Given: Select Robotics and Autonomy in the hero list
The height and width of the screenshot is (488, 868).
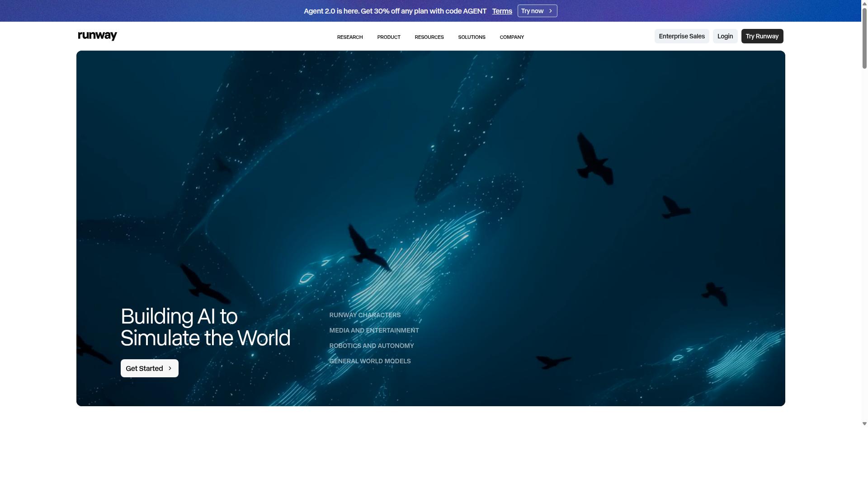Looking at the screenshot, I should click(x=372, y=346).
